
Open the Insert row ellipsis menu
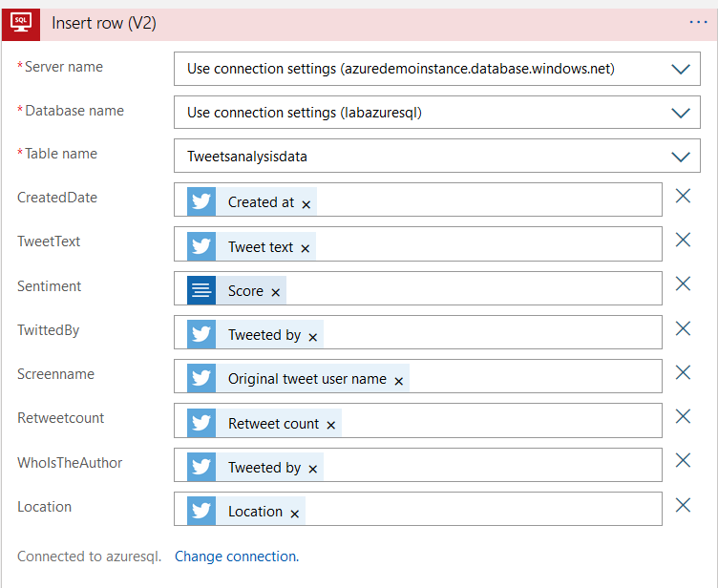pyautogui.click(x=698, y=22)
